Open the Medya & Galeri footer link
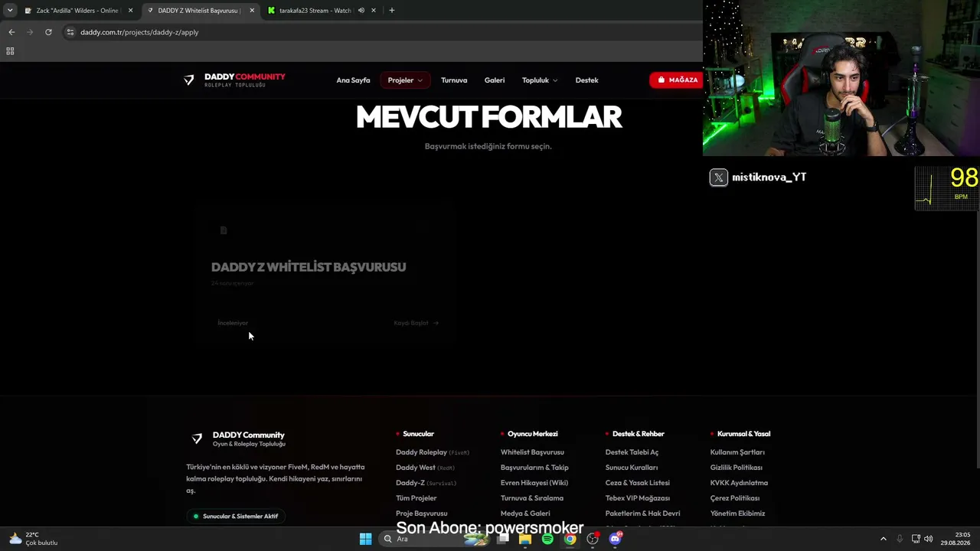 click(x=525, y=514)
